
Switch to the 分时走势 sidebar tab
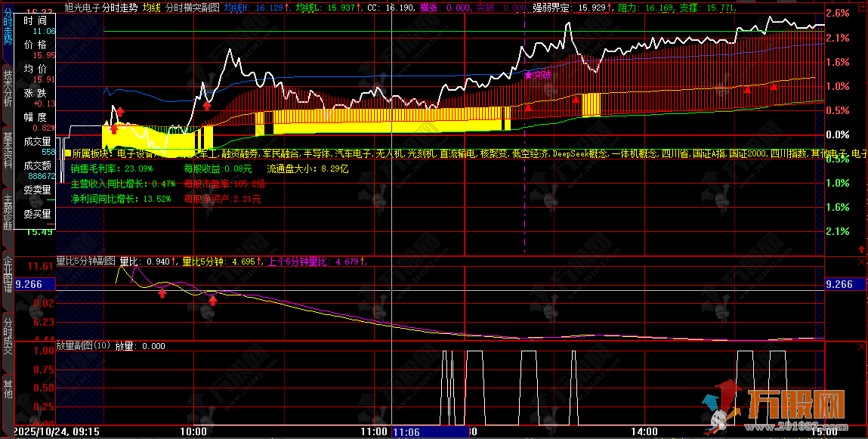pos(7,28)
